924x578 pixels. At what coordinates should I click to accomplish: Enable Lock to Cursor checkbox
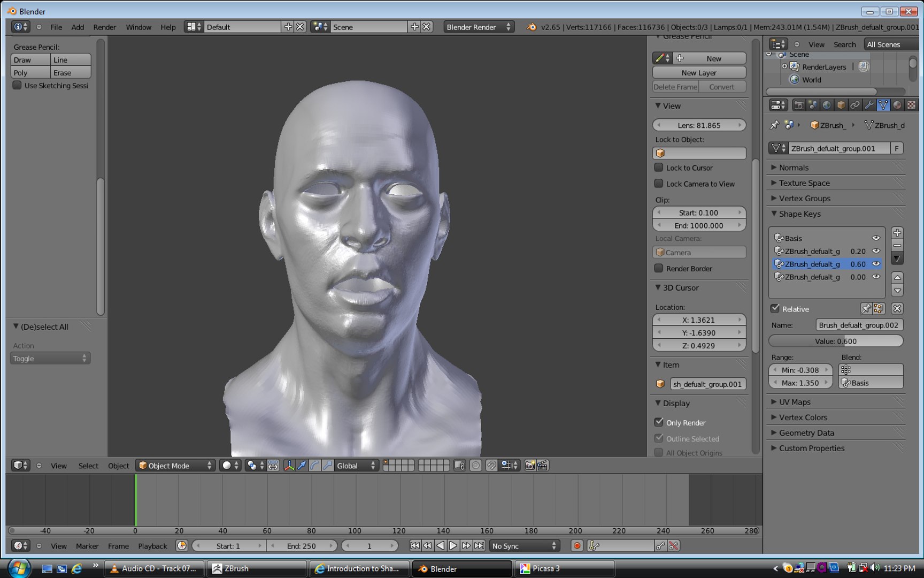tap(659, 168)
